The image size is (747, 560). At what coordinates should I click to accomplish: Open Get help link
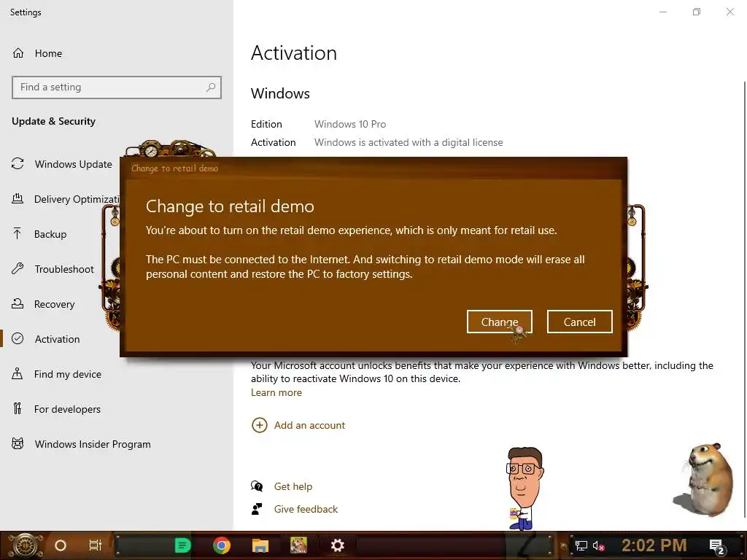click(293, 486)
